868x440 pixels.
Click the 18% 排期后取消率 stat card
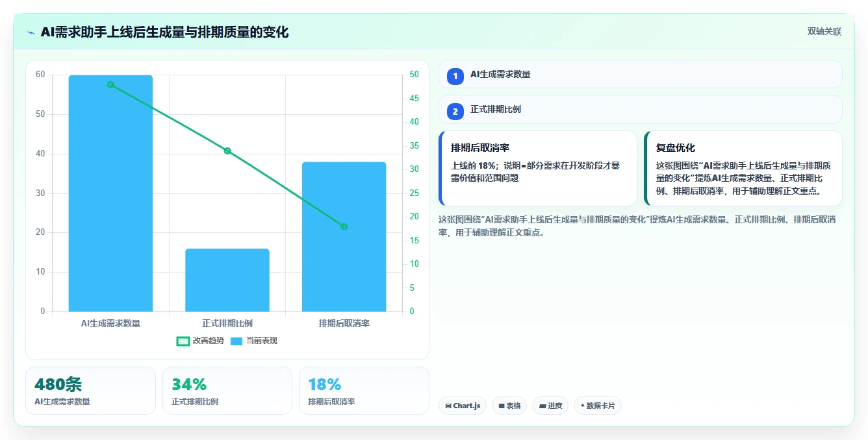pyautogui.click(x=364, y=391)
